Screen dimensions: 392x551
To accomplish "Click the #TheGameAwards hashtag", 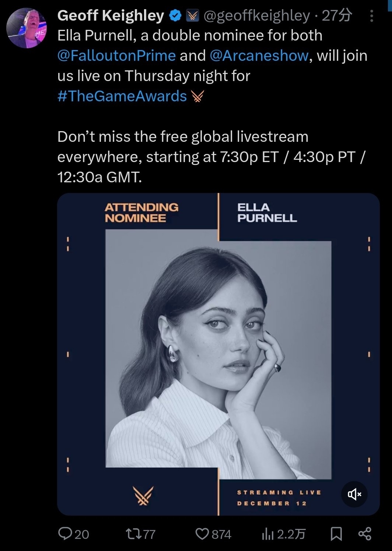I will point(122,96).
